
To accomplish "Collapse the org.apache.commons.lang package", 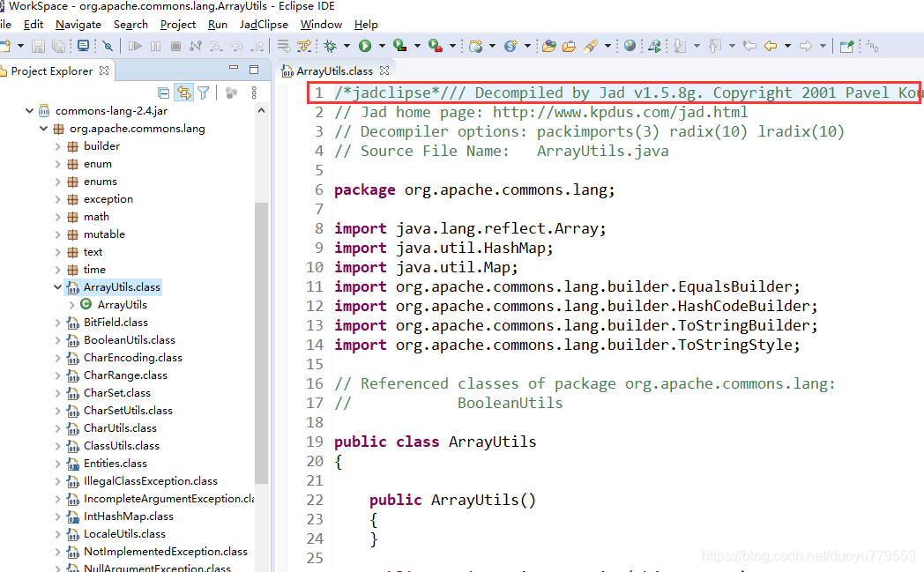I will tap(43, 129).
